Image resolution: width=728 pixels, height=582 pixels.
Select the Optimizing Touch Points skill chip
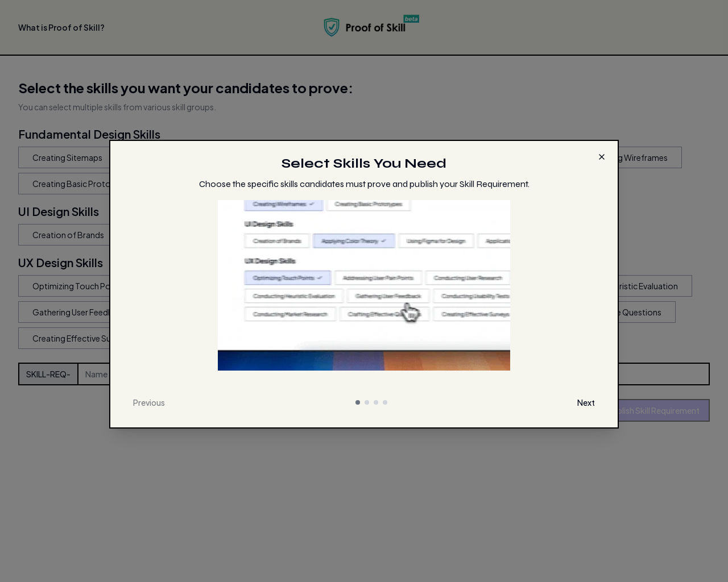pos(64,286)
